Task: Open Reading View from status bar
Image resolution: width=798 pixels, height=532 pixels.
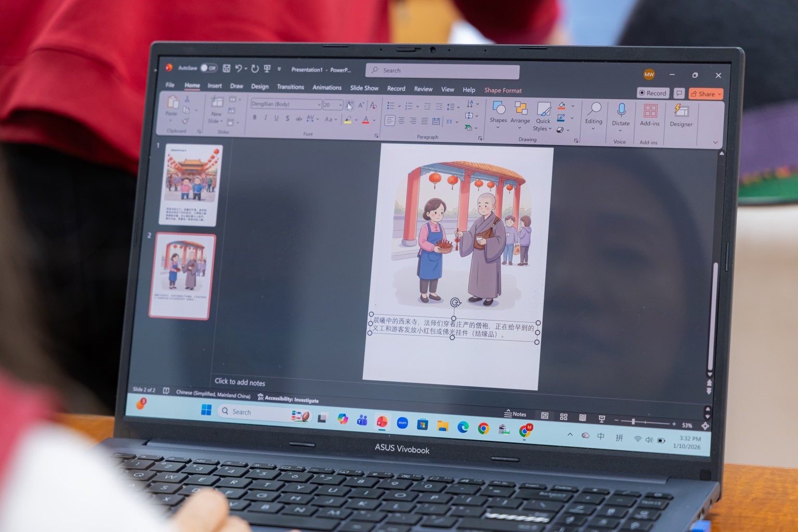Action: pos(583,418)
